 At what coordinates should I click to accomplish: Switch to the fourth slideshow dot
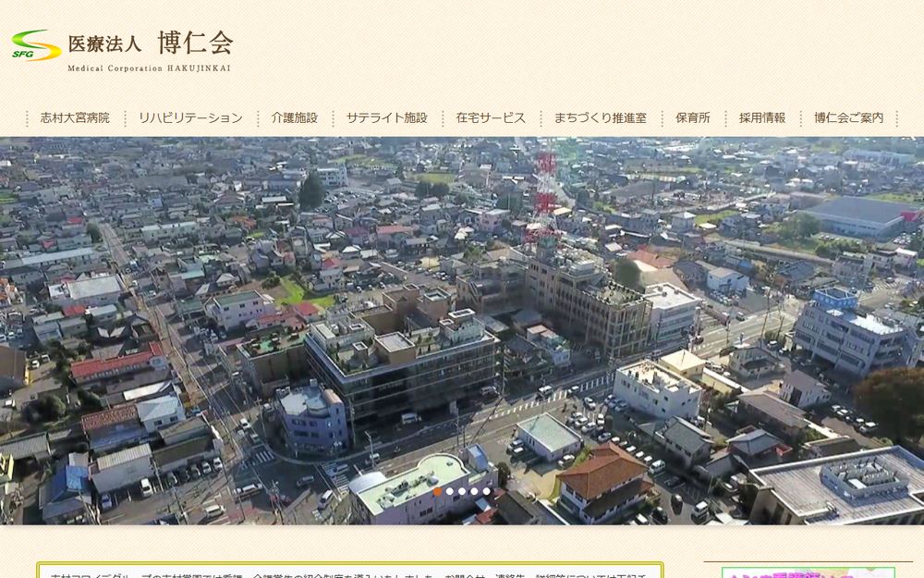click(474, 491)
